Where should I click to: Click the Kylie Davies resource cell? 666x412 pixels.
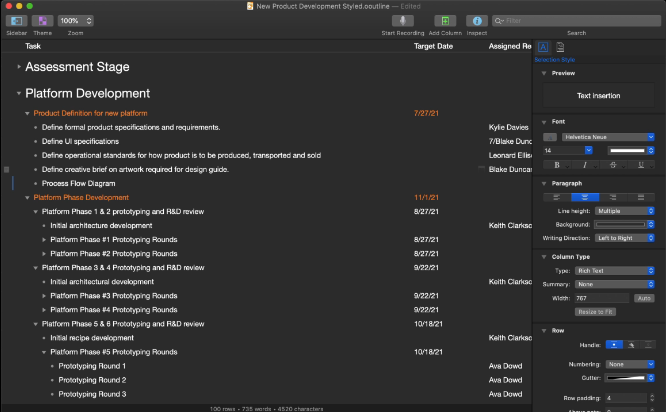[508, 127]
